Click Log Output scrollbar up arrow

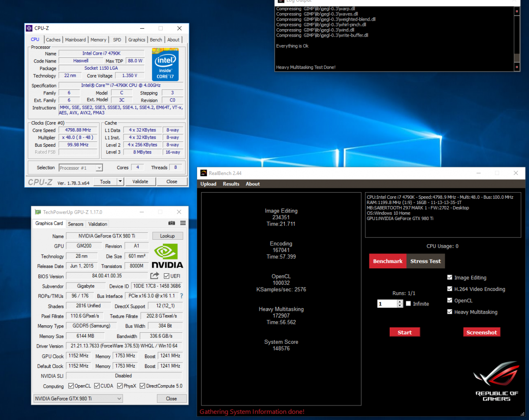(517, 11)
